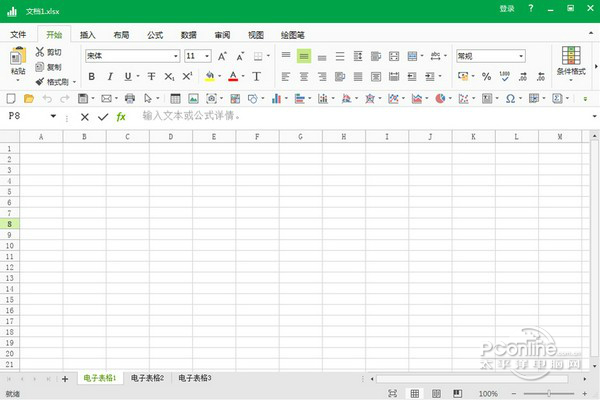
Task: Switch to the View ribbon tab
Action: 256,35
